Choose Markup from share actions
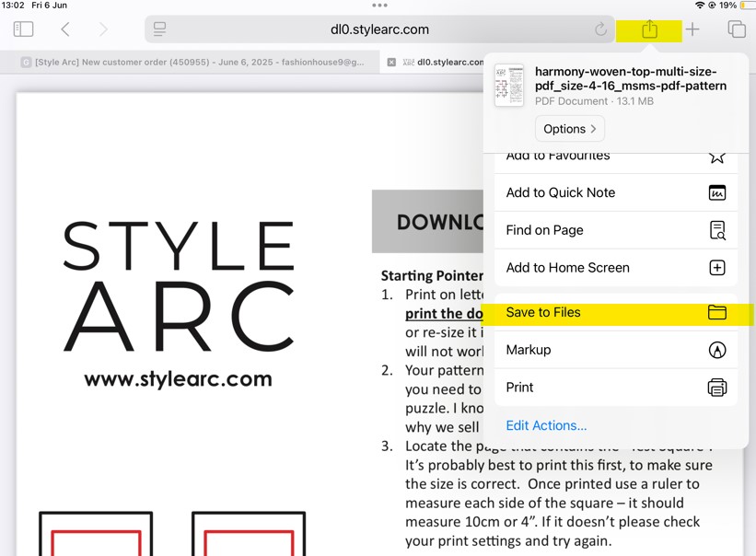This screenshot has width=756, height=556. [x=616, y=350]
